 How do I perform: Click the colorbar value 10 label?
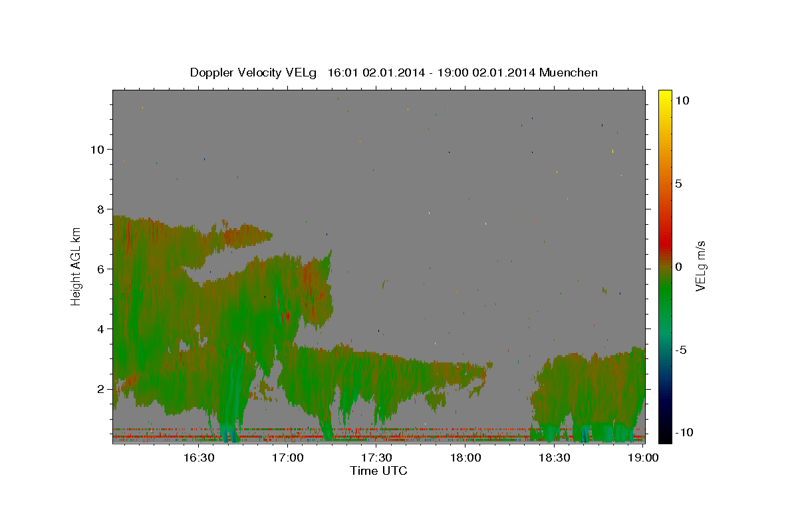click(x=682, y=100)
